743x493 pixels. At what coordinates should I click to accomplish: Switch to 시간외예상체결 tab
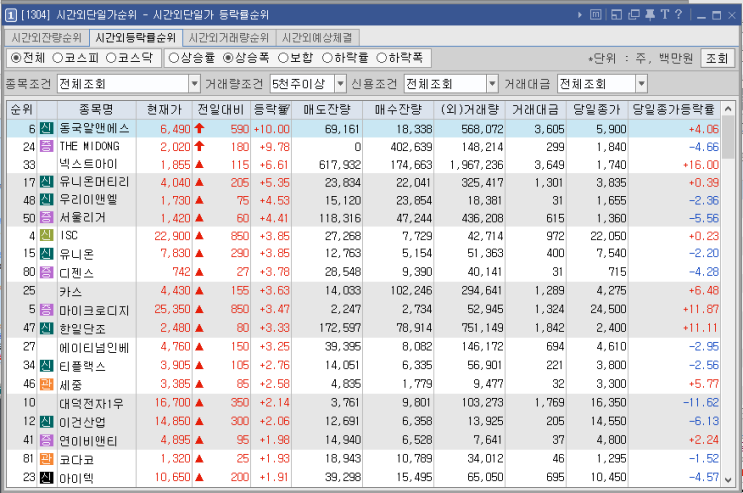click(x=317, y=38)
